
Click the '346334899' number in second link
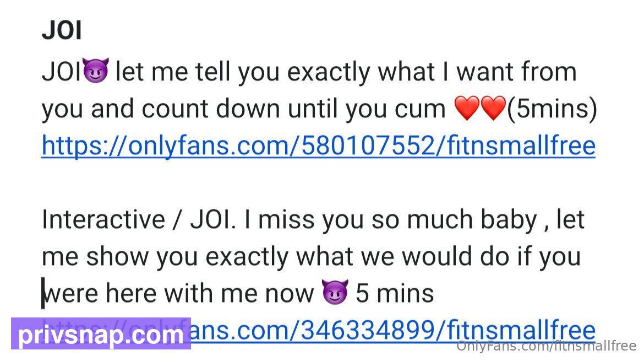(x=368, y=330)
